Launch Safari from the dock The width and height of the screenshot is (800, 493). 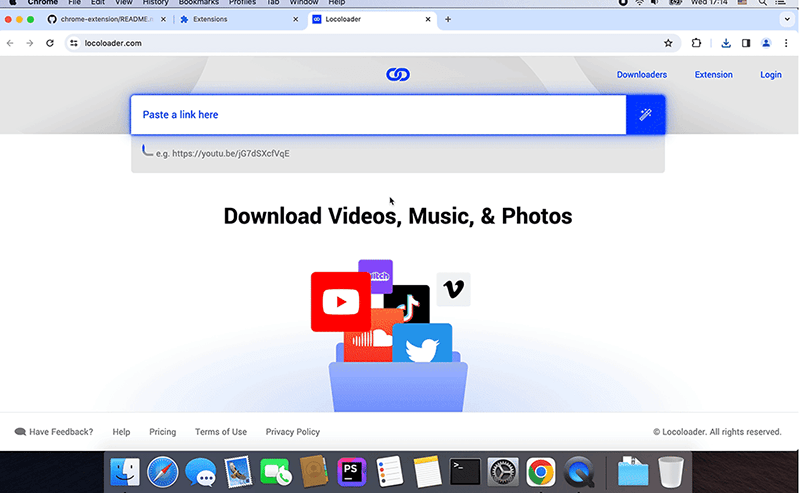pyautogui.click(x=163, y=472)
